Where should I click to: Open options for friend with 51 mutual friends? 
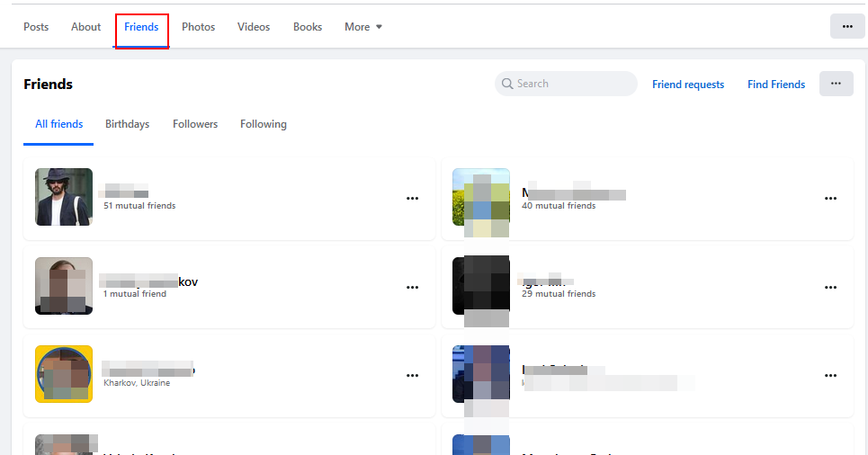click(x=412, y=198)
